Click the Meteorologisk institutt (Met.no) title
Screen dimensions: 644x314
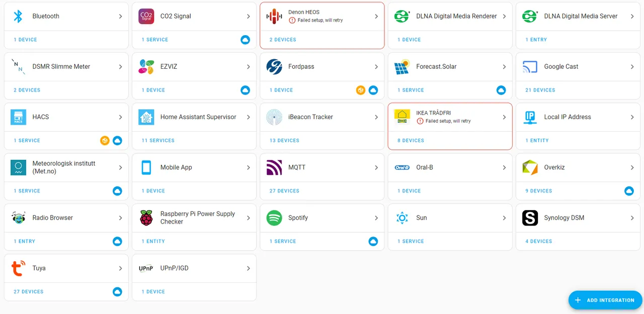pyautogui.click(x=64, y=167)
